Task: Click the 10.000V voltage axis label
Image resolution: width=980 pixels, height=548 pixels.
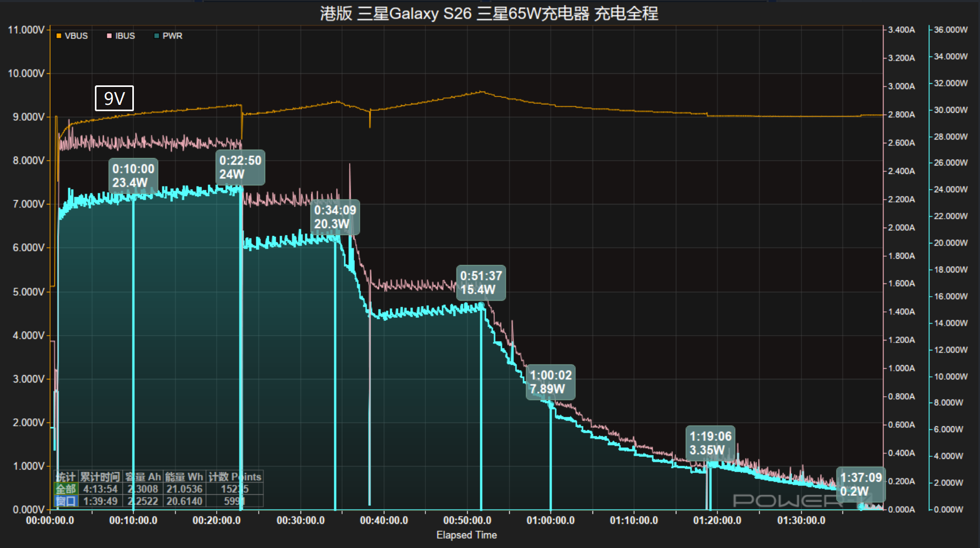Action: [26, 73]
